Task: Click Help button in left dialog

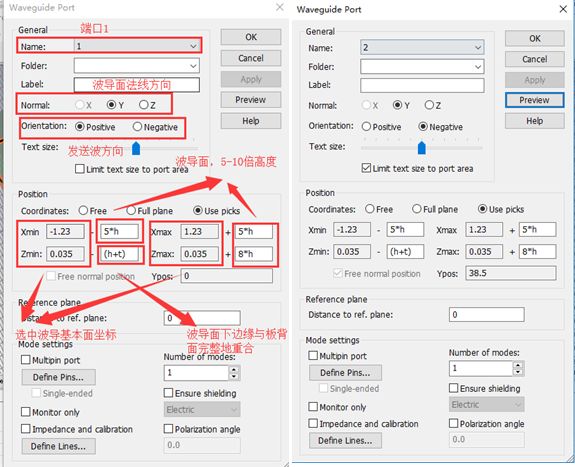Action: pos(251,121)
